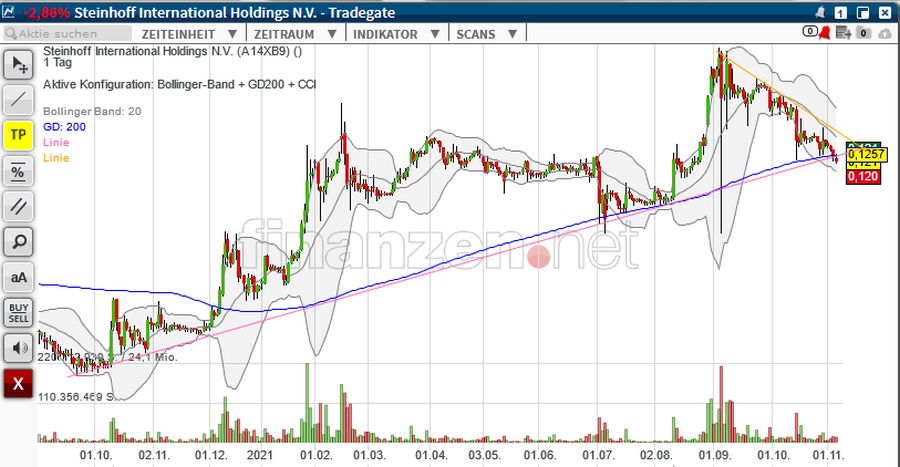Click the magnifier in the stock search box
The height and width of the screenshot is (467, 900).
(x=11, y=34)
